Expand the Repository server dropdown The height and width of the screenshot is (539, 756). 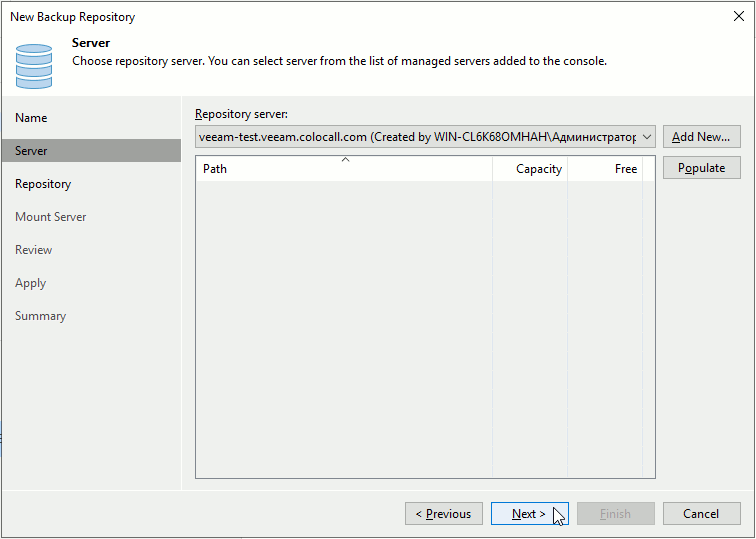coord(646,137)
